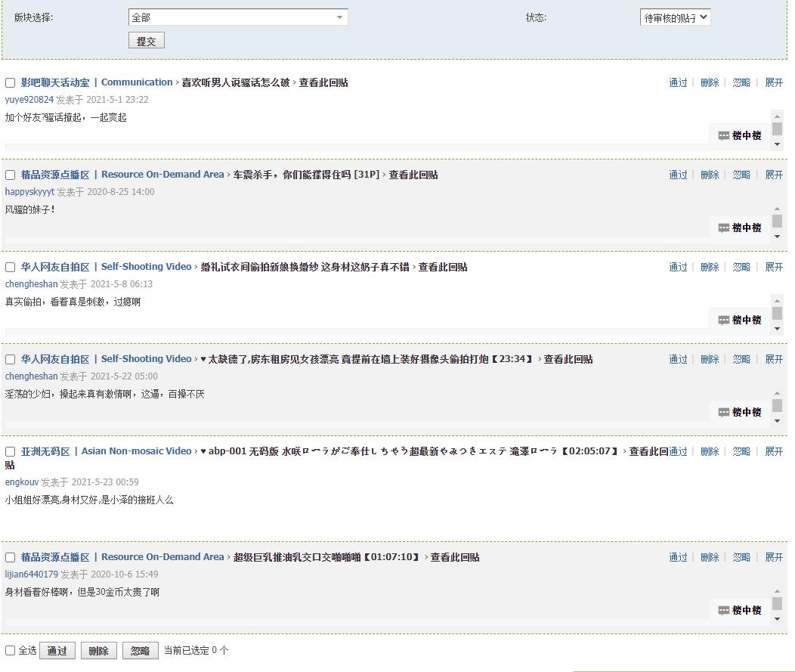This screenshot has width=795, height=672.
Task: Click scroll-down arrow in happyskyyyt's post box
Action: coord(778,237)
